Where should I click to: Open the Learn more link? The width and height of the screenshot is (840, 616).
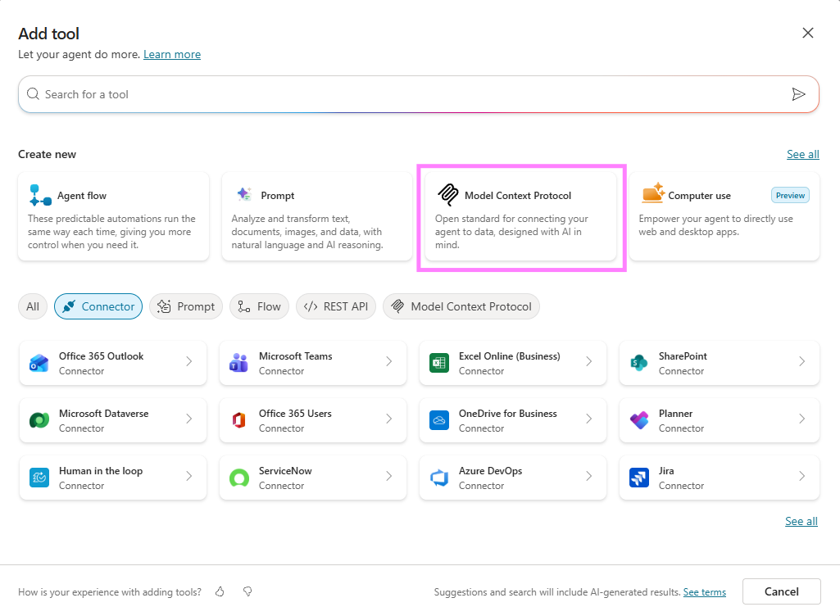pos(172,54)
